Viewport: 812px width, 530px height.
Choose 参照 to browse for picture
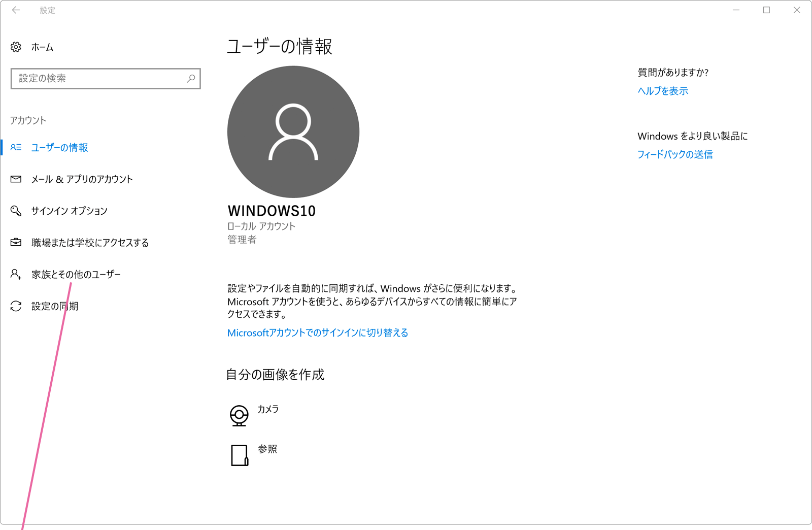267,449
